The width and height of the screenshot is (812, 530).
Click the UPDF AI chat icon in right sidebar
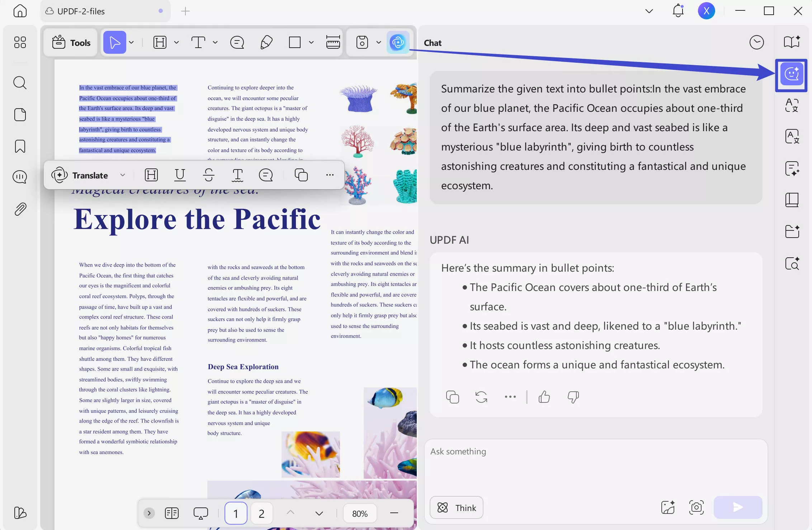click(x=792, y=74)
